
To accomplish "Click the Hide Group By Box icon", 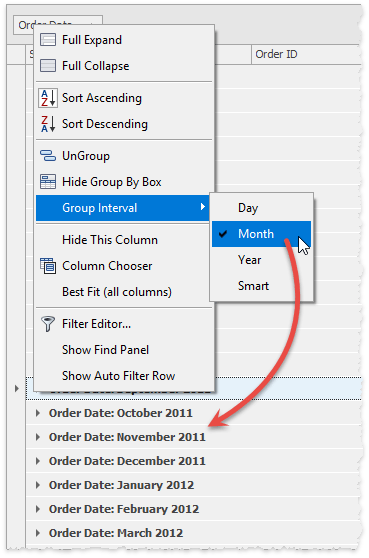I will pyautogui.click(x=48, y=182).
